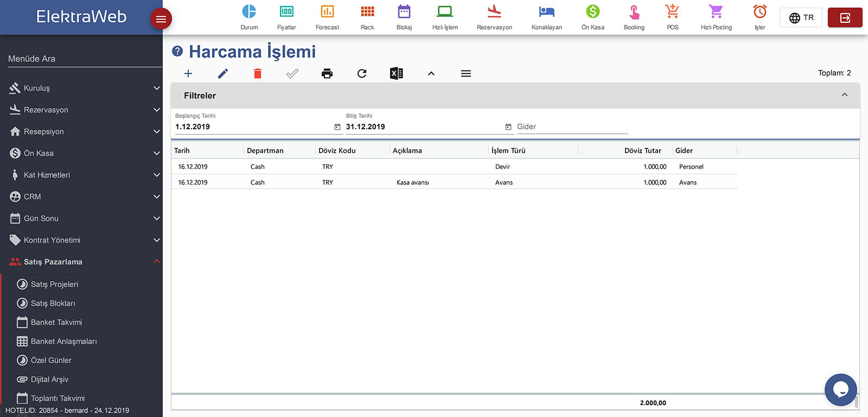Expand the Ön Kasa sidebar menu
This screenshot has height=417, width=868.
tap(81, 153)
